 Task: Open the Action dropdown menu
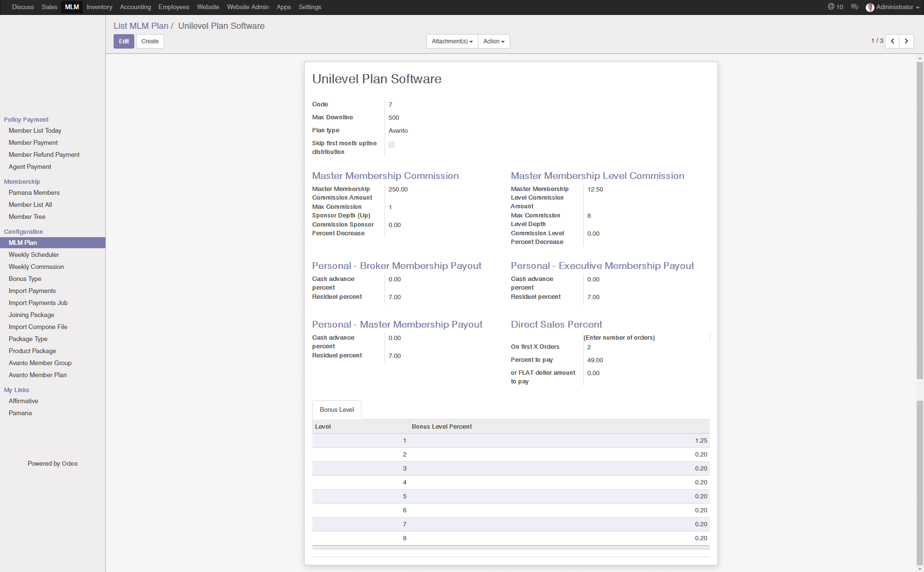pyautogui.click(x=494, y=41)
